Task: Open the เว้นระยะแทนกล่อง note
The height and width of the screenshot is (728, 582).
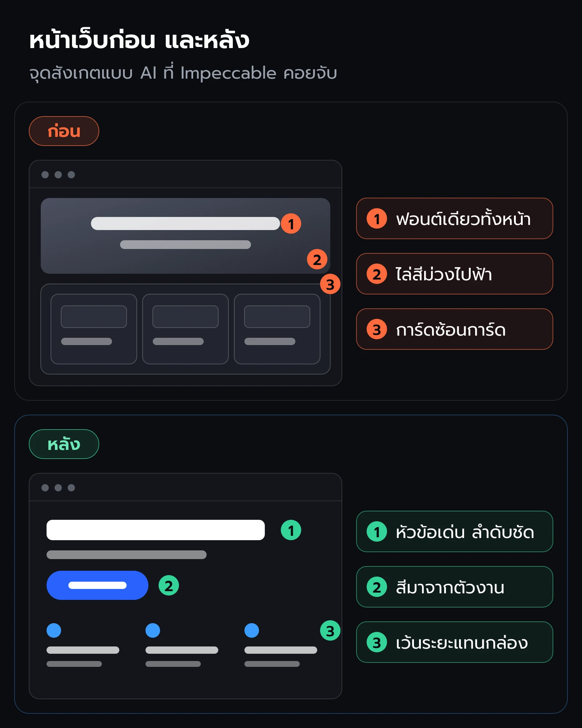Action: pyautogui.click(x=455, y=642)
